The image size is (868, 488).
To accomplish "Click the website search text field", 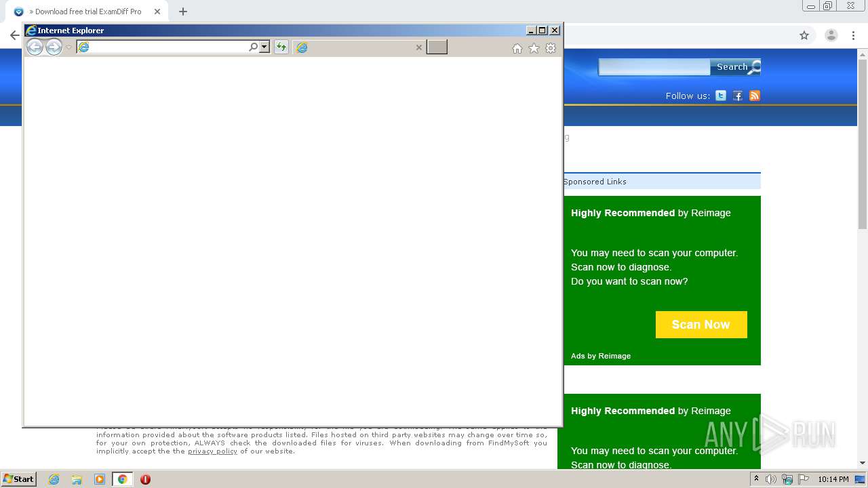I will [654, 66].
